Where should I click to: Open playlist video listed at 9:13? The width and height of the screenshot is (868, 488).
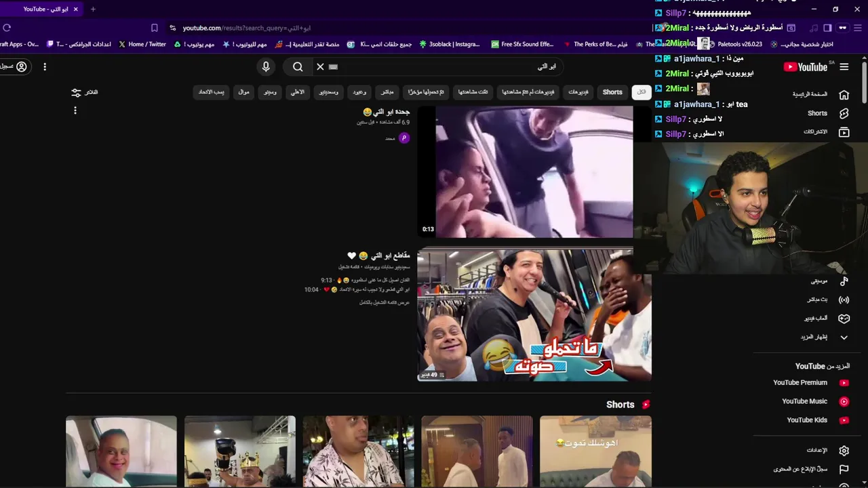click(x=366, y=280)
